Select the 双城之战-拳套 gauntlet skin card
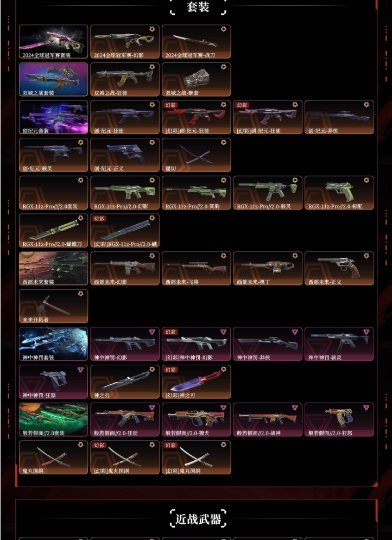The height and width of the screenshot is (540, 392). point(197,79)
